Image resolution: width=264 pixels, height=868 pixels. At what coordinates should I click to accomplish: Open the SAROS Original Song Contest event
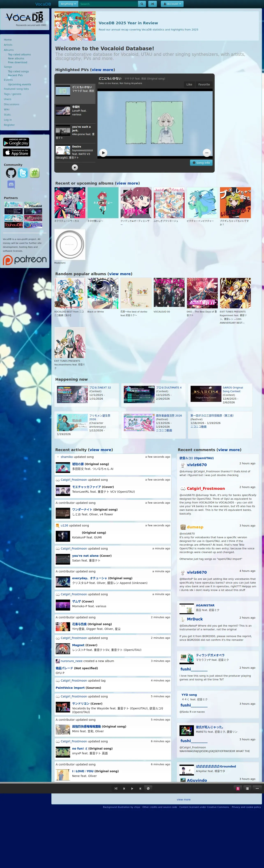click(x=233, y=390)
